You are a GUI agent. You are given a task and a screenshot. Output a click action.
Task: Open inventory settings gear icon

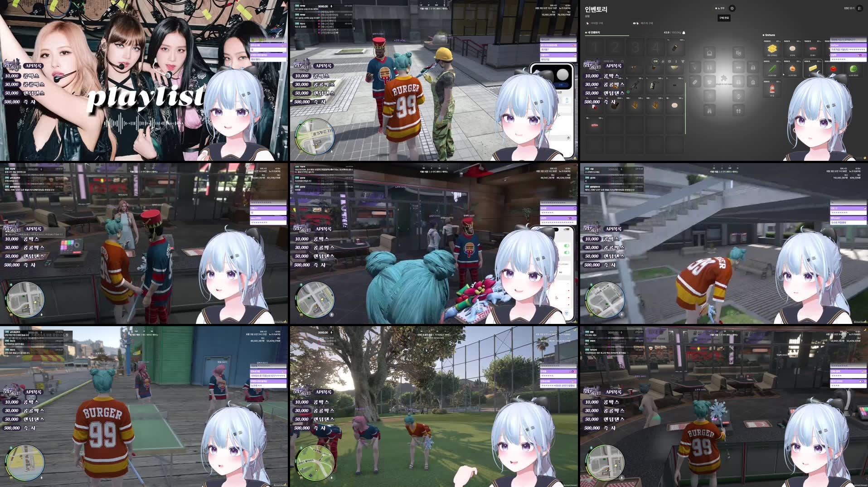coord(732,8)
